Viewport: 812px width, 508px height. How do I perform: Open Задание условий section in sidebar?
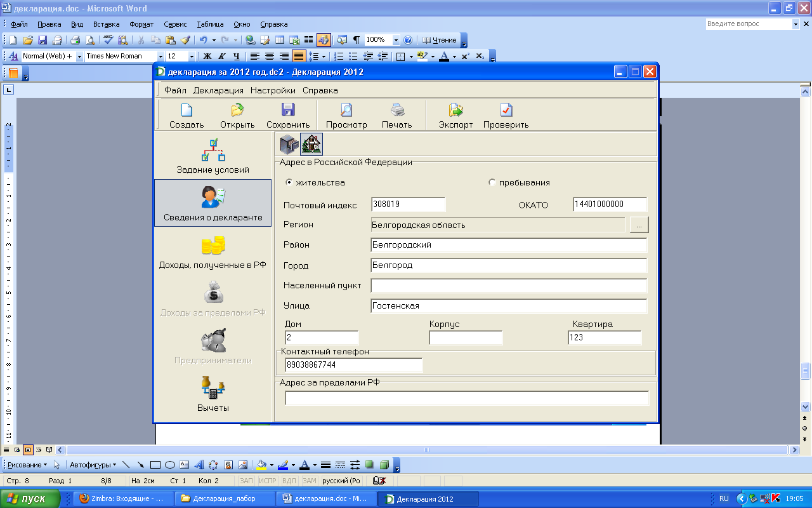tap(213, 156)
